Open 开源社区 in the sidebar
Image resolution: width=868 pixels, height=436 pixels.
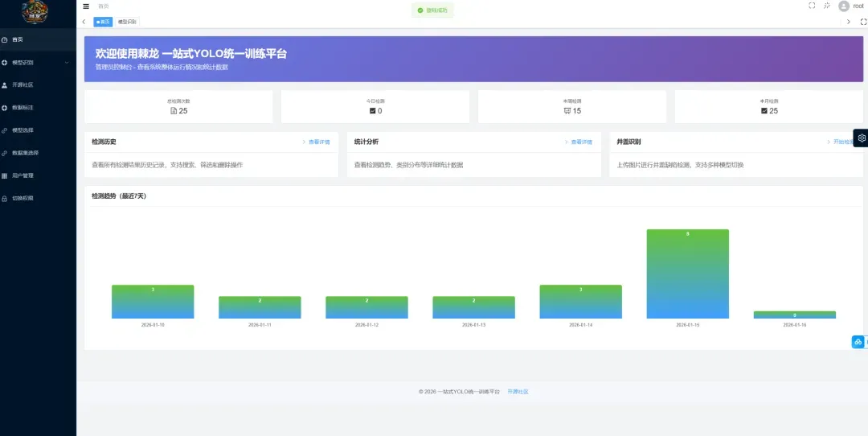coord(39,84)
